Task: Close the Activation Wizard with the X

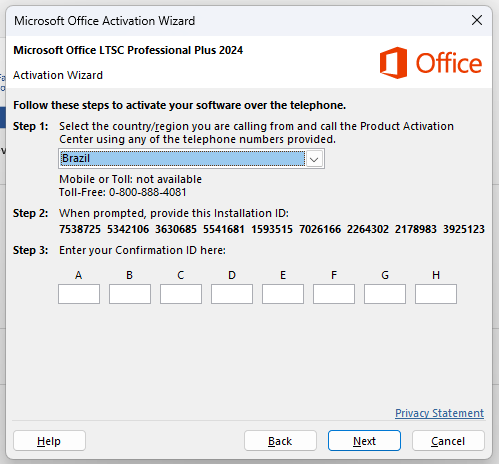Action: tap(477, 20)
